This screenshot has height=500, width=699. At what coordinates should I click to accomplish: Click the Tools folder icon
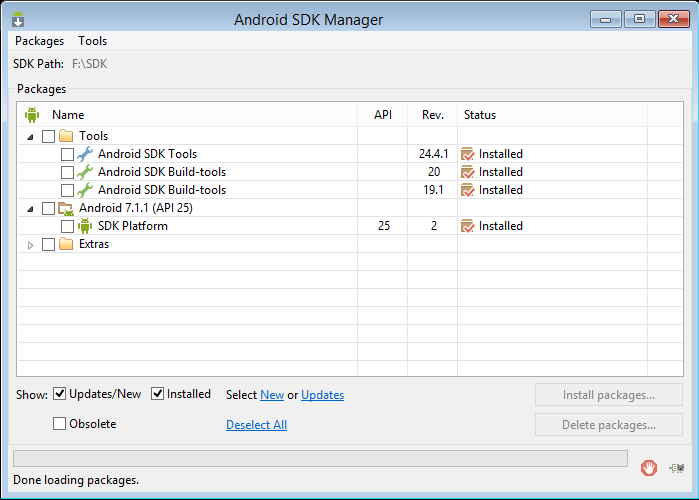coord(66,135)
